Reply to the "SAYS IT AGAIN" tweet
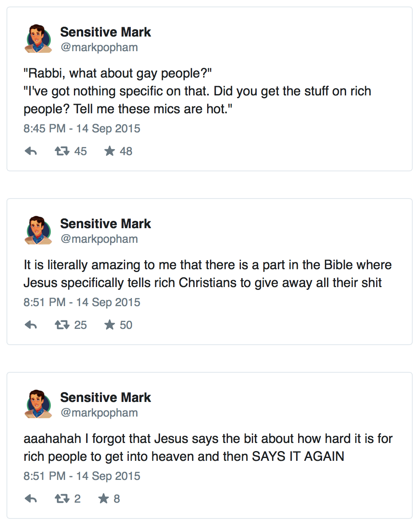Image resolution: width=420 pixels, height=527 pixels. pyautogui.click(x=31, y=499)
